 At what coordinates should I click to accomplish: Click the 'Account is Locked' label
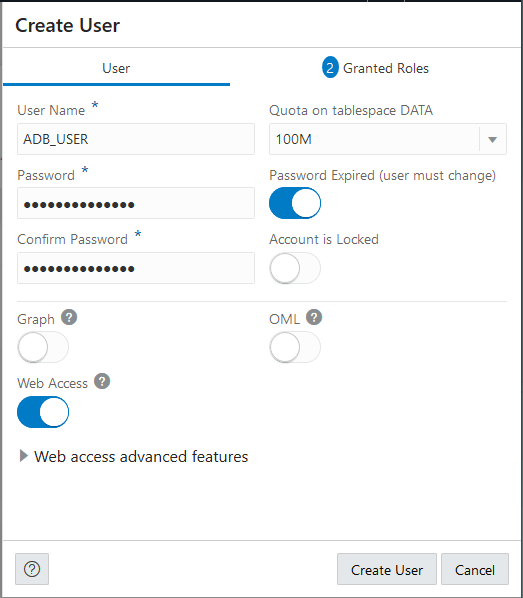coord(324,240)
